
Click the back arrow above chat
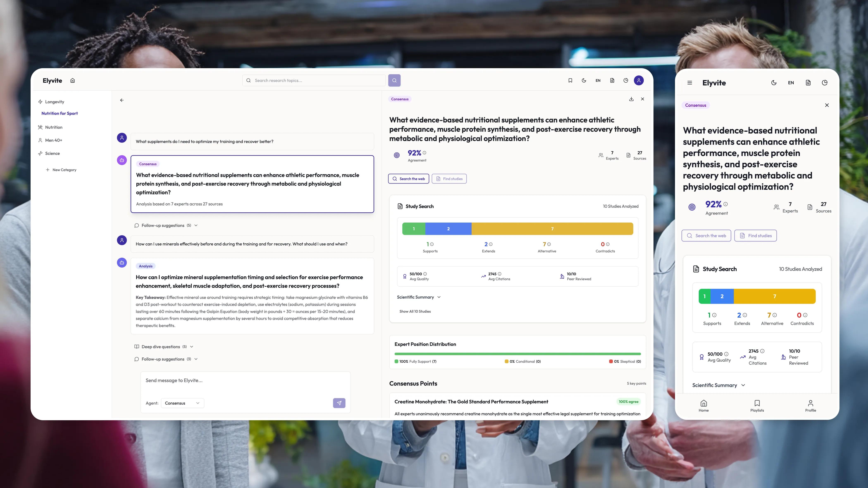[122, 100]
